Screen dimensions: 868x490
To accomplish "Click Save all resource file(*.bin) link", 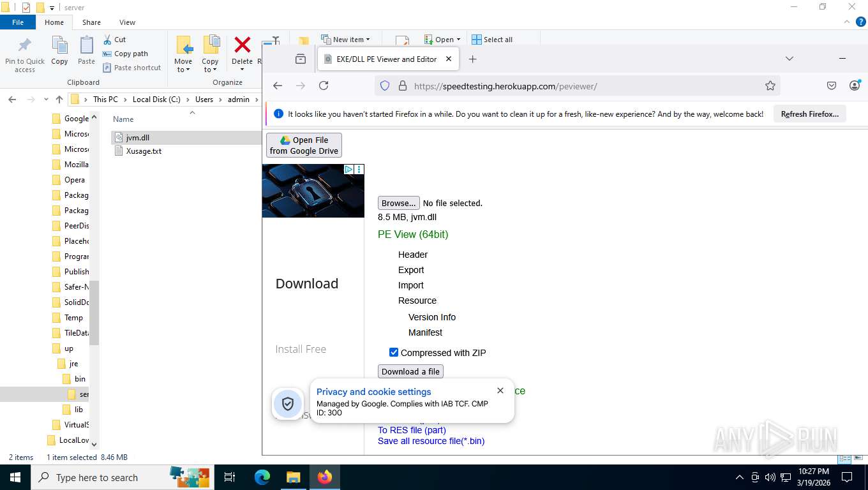I will click(x=431, y=441).
